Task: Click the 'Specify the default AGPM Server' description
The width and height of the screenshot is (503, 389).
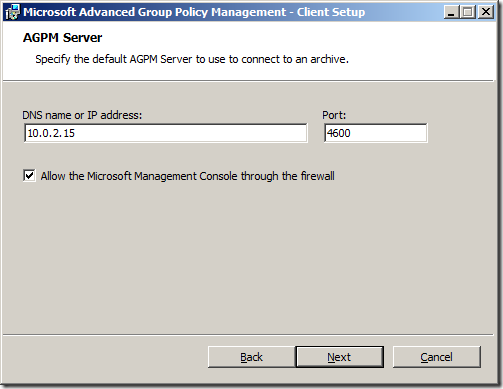Action: coord(192,59)
